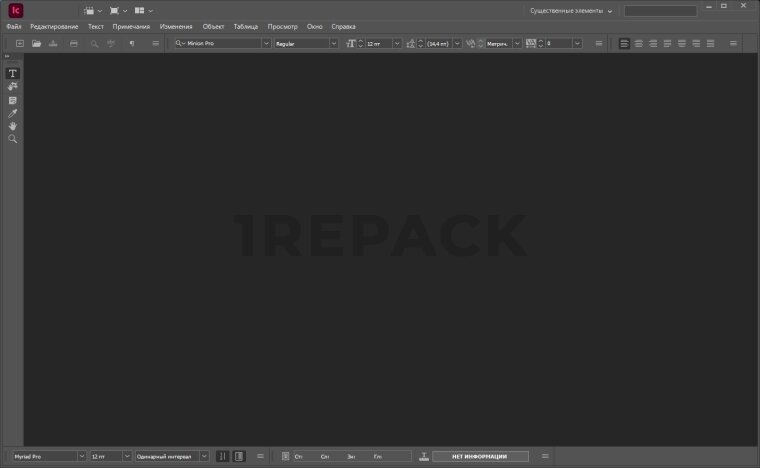Click the print icon in top toolbar
The image size is (760, 468).
73,44
